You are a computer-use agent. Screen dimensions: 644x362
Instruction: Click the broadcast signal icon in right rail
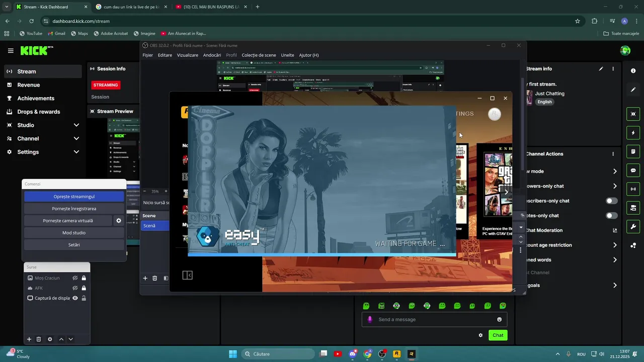pos(633,189)
